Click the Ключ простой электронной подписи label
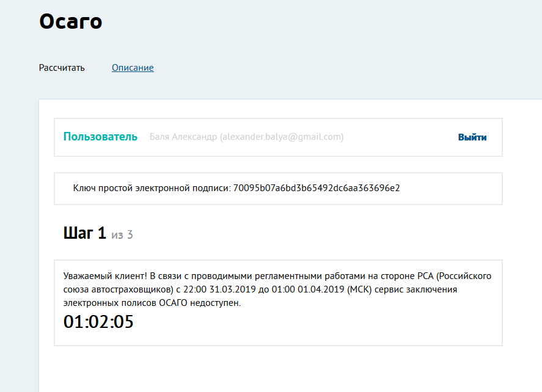Image resolution: width=542 pixels, height=392 pixels. coord(151,188)
